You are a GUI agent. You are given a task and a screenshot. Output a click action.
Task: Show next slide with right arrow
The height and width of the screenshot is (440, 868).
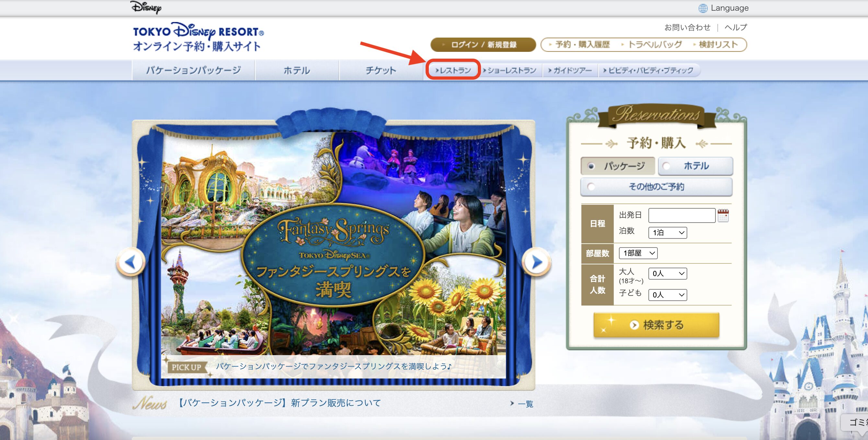tap(536, 262)
